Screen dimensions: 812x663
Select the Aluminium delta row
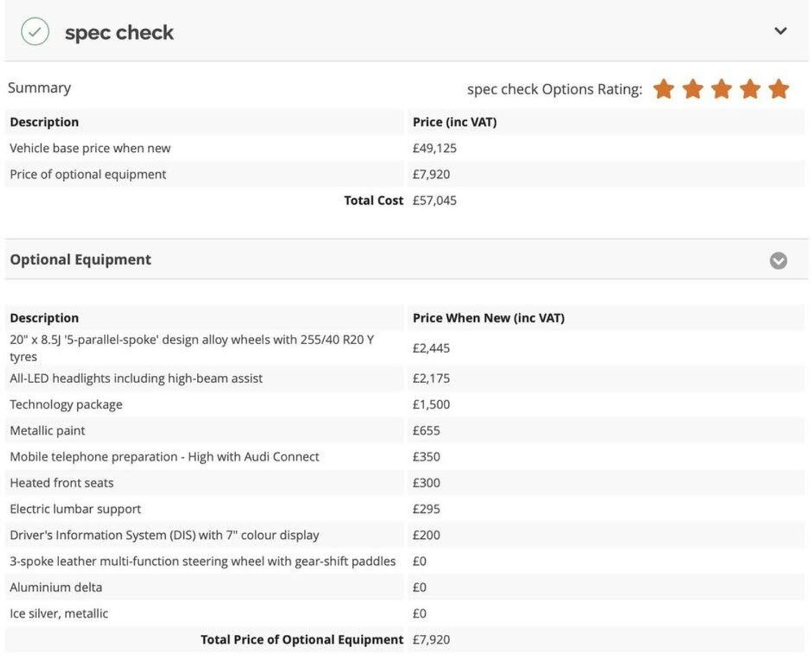pos(56,587)
